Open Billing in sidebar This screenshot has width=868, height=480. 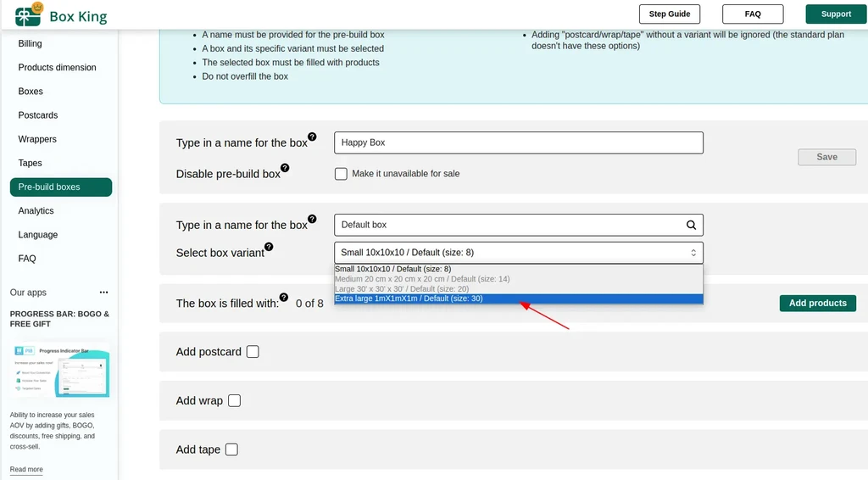coord(30,43)
